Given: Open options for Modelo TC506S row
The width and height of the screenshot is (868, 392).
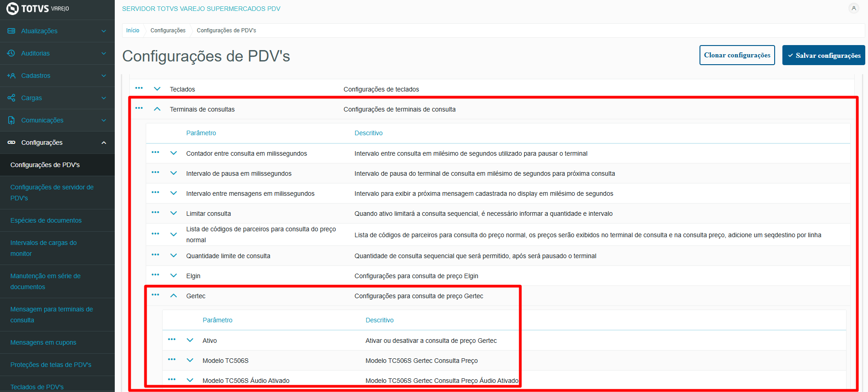Looking at the screenshot, I should click(172, 360).
